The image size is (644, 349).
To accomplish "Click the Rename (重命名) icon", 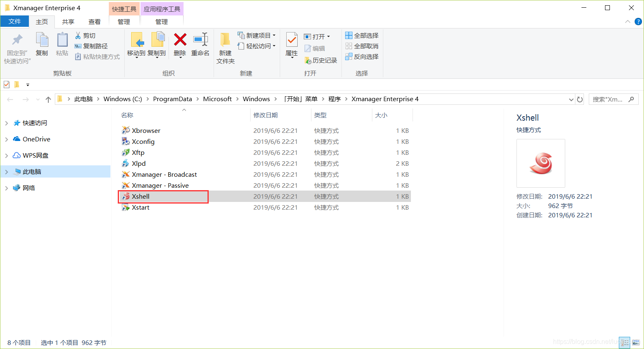I will tap(200, 40).
